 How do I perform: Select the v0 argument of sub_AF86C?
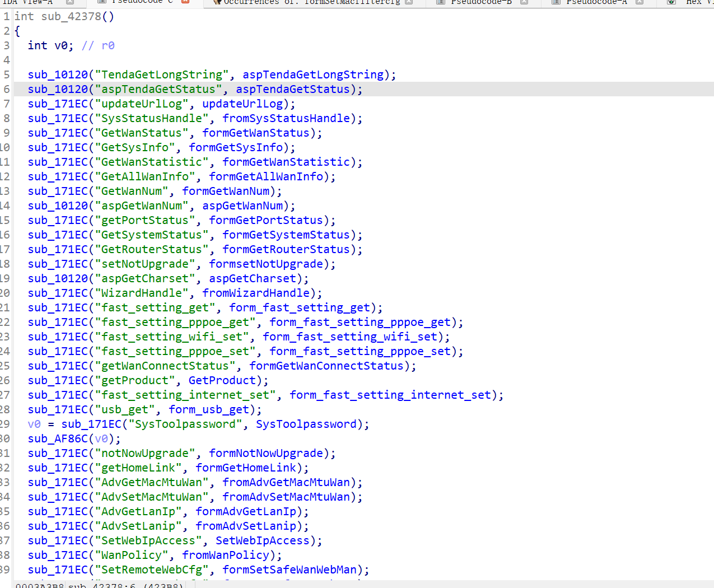(101, 438)
